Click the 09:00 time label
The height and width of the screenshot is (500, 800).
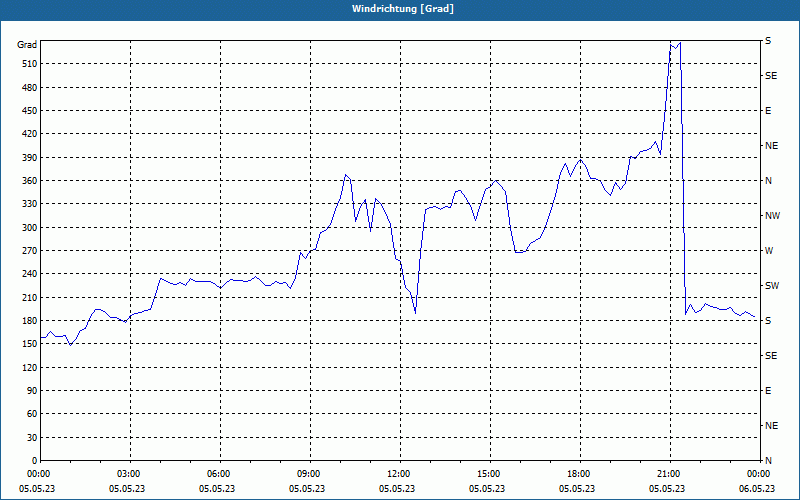(310, 474)
